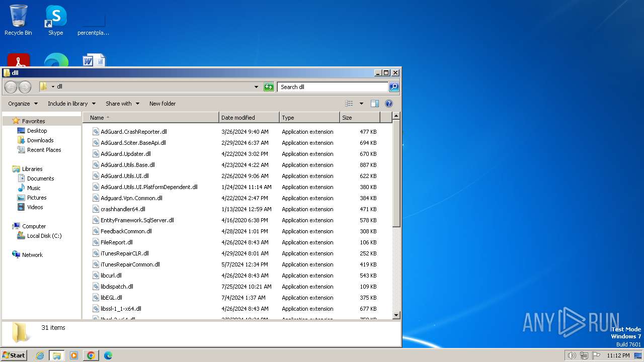Select Network in navigation pane
Image resolution: width=644 pixels, height=362 pixels.
[32, 255]
